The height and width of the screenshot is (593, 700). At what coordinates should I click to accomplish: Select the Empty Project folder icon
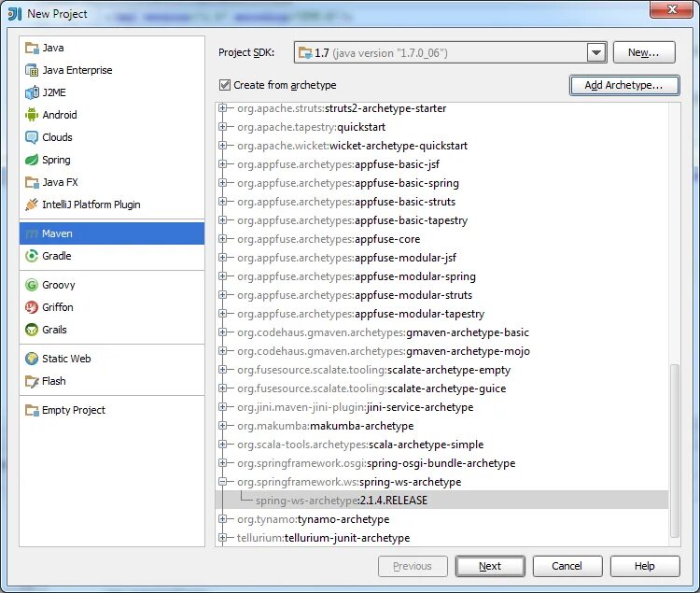(x=32, y=410)
